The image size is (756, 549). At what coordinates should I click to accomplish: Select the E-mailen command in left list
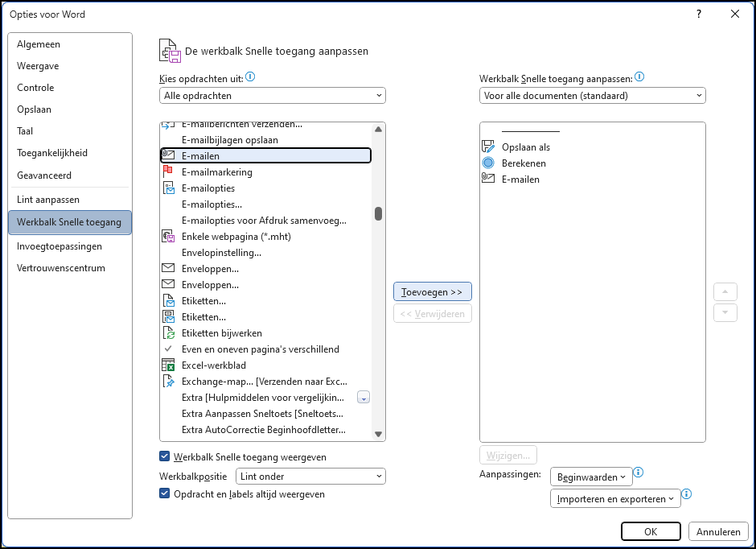(265, 155)
